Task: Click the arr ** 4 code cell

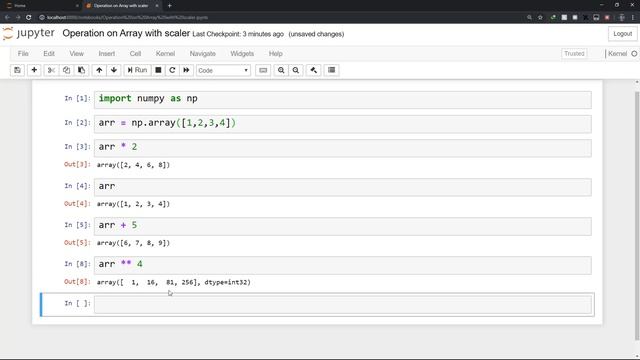Action: (343, 265)
